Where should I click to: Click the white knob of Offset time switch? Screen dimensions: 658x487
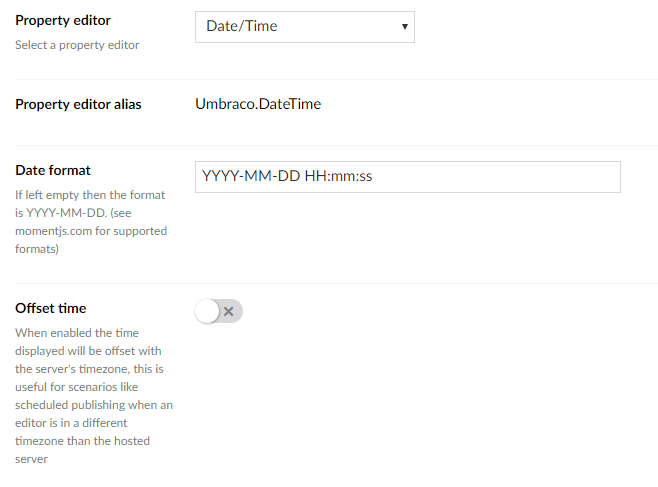point(207,311)
